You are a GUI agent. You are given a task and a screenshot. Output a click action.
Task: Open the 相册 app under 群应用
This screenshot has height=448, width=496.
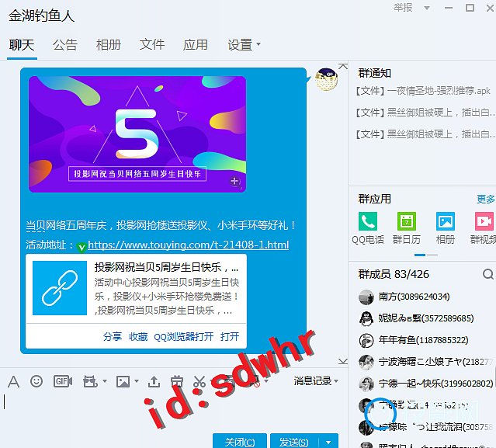coord(446,221)
